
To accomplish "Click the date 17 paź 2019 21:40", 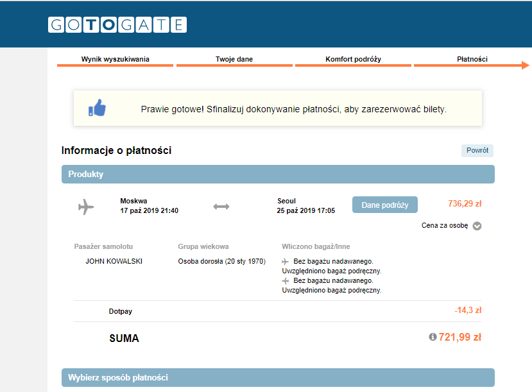I will point(150,210).
